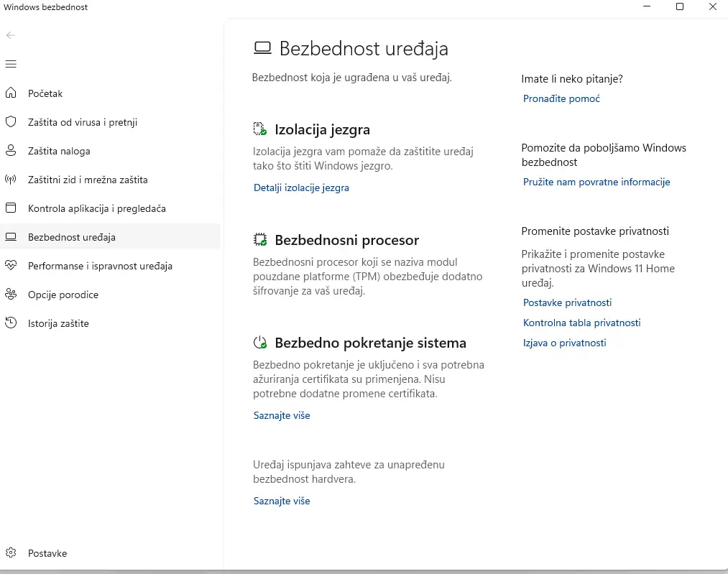Click Pronađite pomoć link

coord(561,98)
